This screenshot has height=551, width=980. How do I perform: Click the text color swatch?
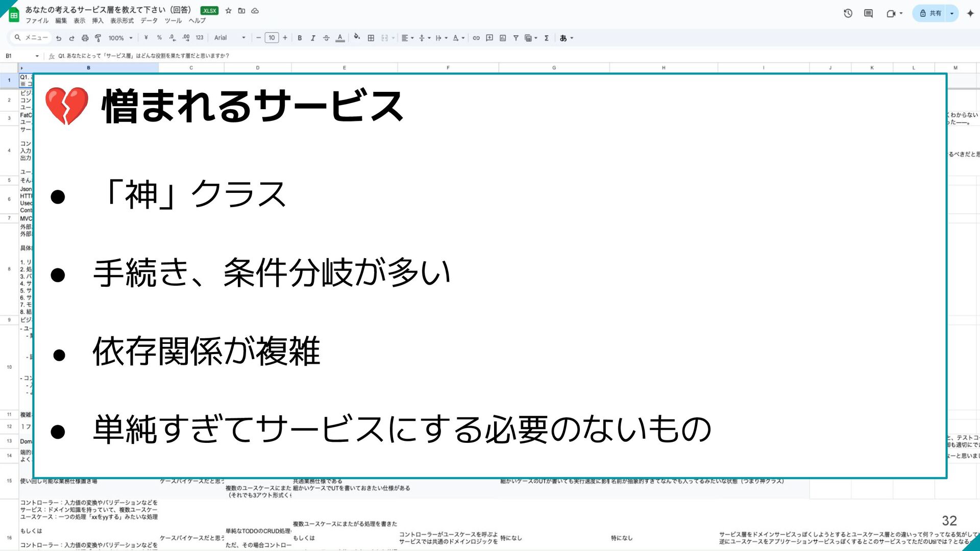coord(340,38)
